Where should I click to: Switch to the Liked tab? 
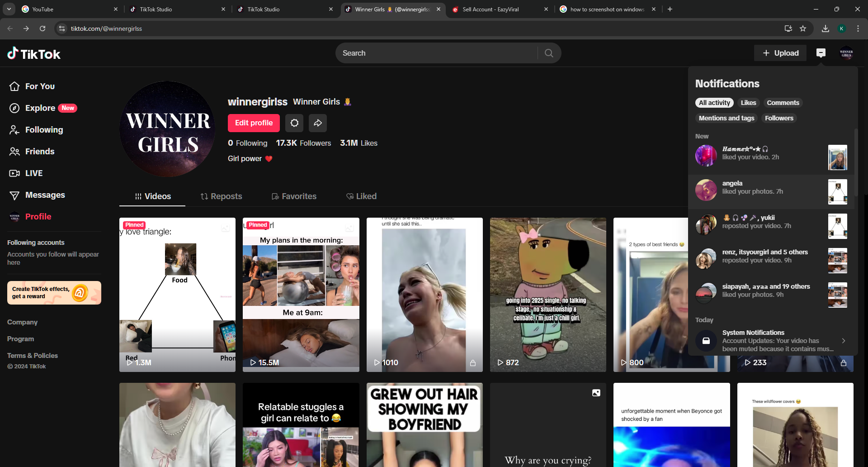coord(361,196)
